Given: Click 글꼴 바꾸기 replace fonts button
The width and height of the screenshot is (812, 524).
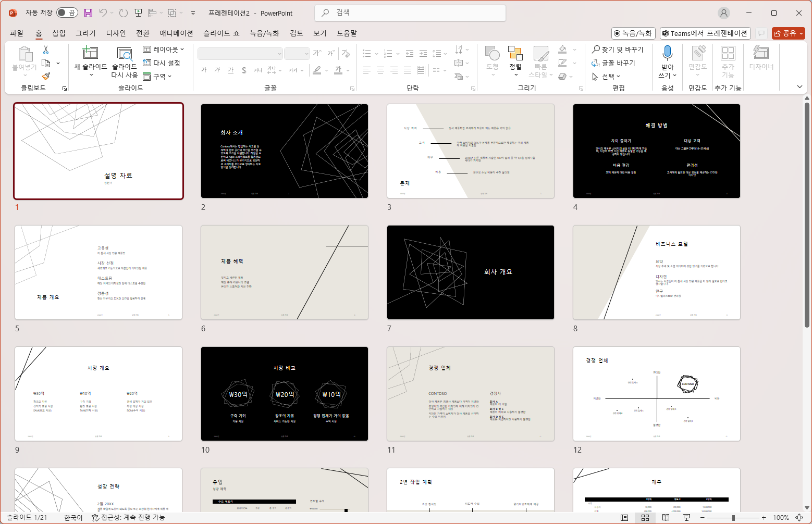Looking at the screenshot, I should [x=613, y=63].
